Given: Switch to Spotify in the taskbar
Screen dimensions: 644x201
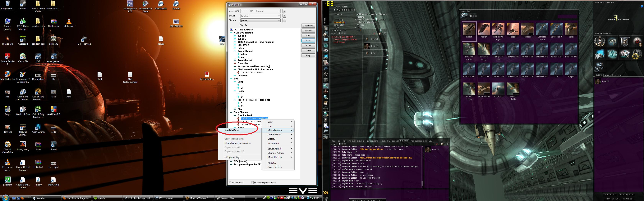Looking at the screenshot, I should point(108,198).
